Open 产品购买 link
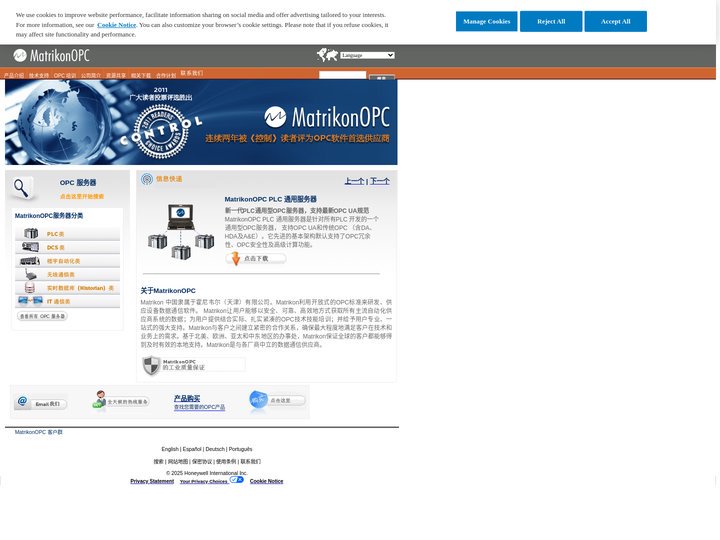 pos(187,398)
